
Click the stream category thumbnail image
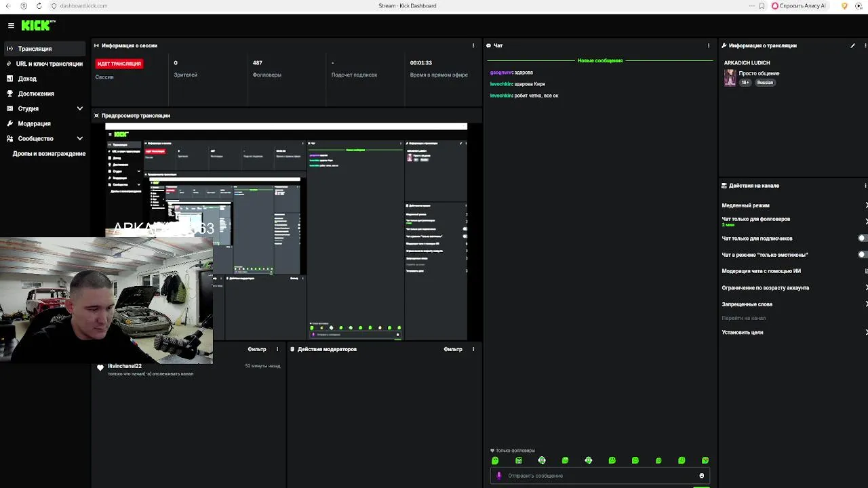(x=730, y=78)
